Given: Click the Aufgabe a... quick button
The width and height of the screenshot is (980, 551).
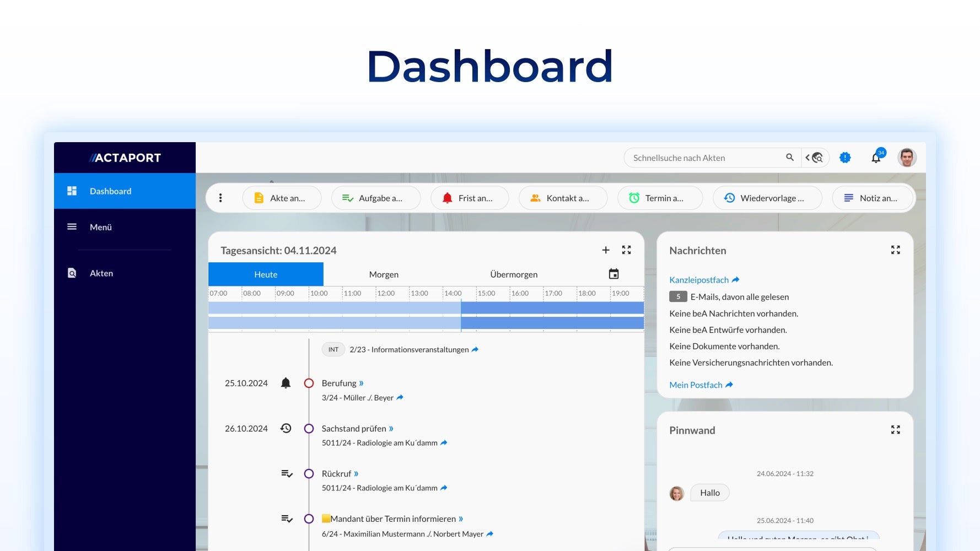Looking at the screenshot, I should pos(376,198).
